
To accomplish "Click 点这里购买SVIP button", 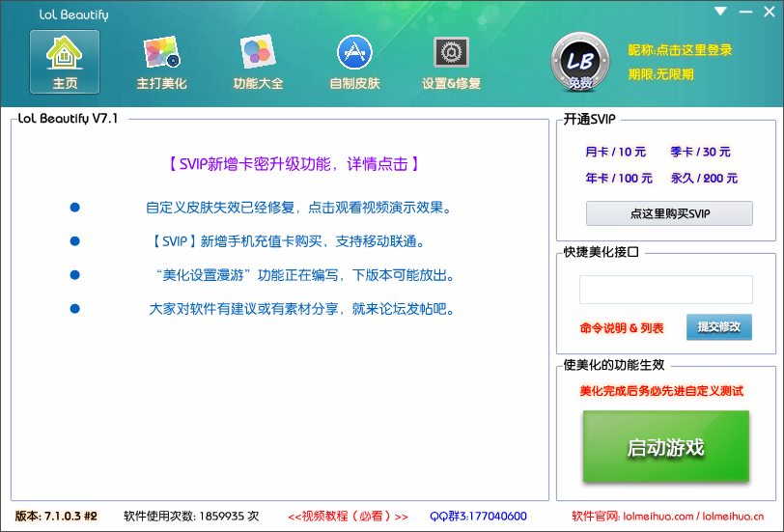I will point(669,213).
